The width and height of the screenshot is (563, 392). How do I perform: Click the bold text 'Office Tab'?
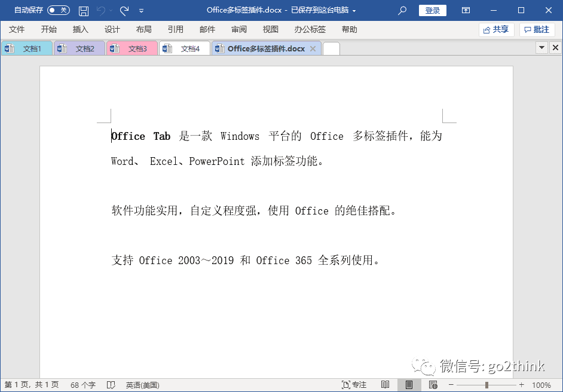141,136
